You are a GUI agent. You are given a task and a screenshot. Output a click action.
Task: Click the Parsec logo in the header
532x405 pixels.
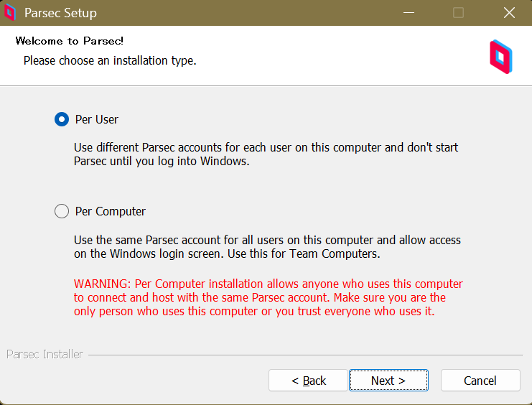point(500,57)
